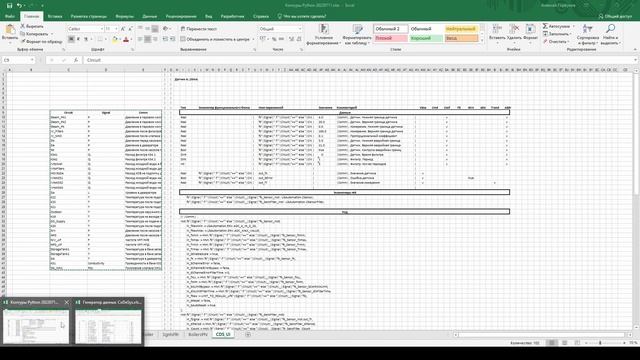
Task: Apply red font color
Action: click(x=126, y=39)
